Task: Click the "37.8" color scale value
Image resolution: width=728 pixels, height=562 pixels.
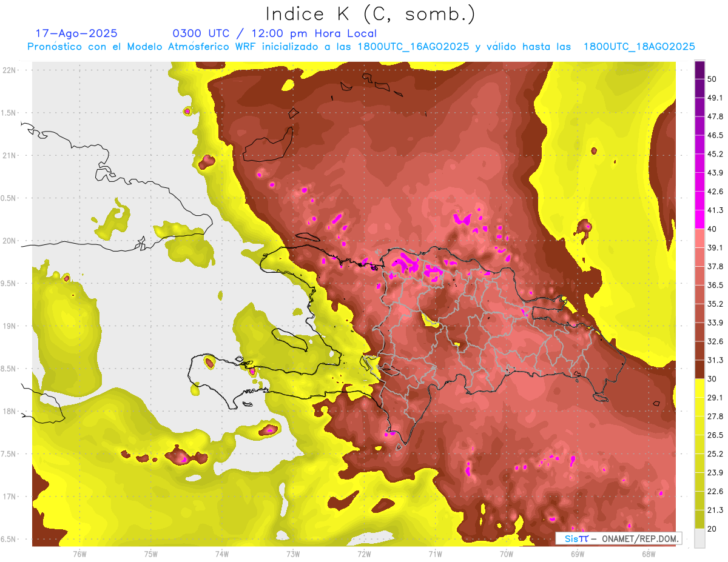Action: [x=715, y=267]
